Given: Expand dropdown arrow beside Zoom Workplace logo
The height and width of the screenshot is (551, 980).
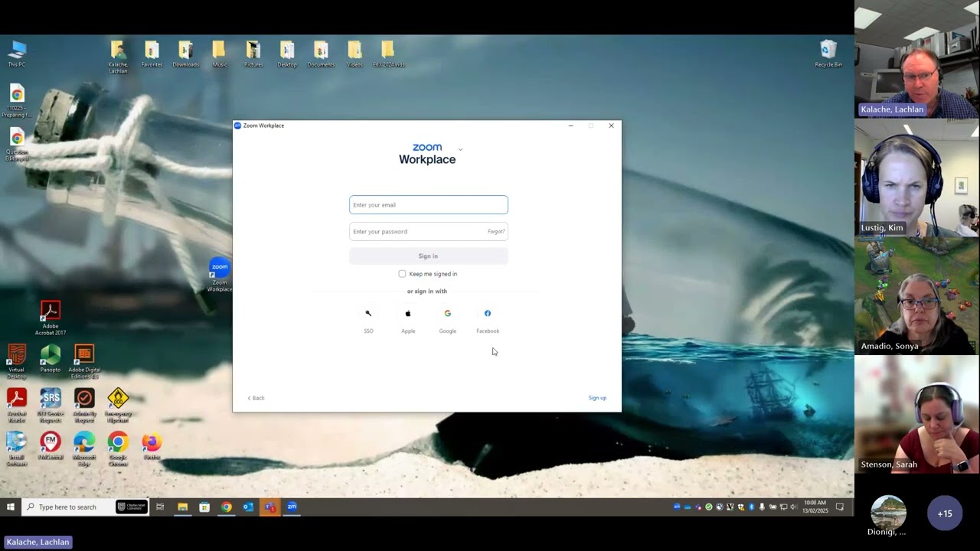Looking at the screenshot, I should tap(460, 149).
